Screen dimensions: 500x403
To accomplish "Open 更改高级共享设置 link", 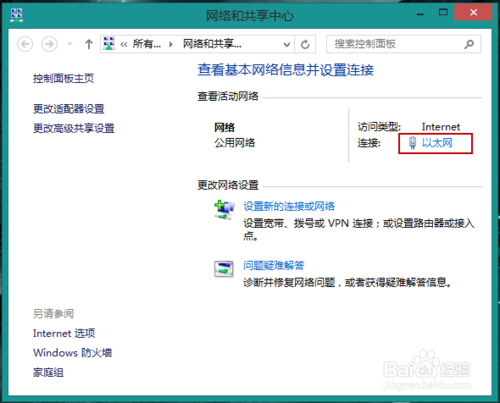I will tap(74, 128).
